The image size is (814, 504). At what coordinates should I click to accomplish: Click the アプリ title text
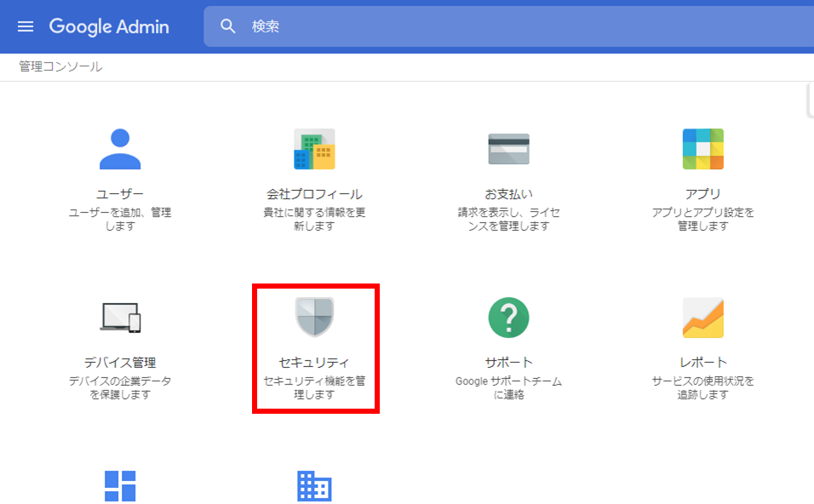[x=703, y=194]
